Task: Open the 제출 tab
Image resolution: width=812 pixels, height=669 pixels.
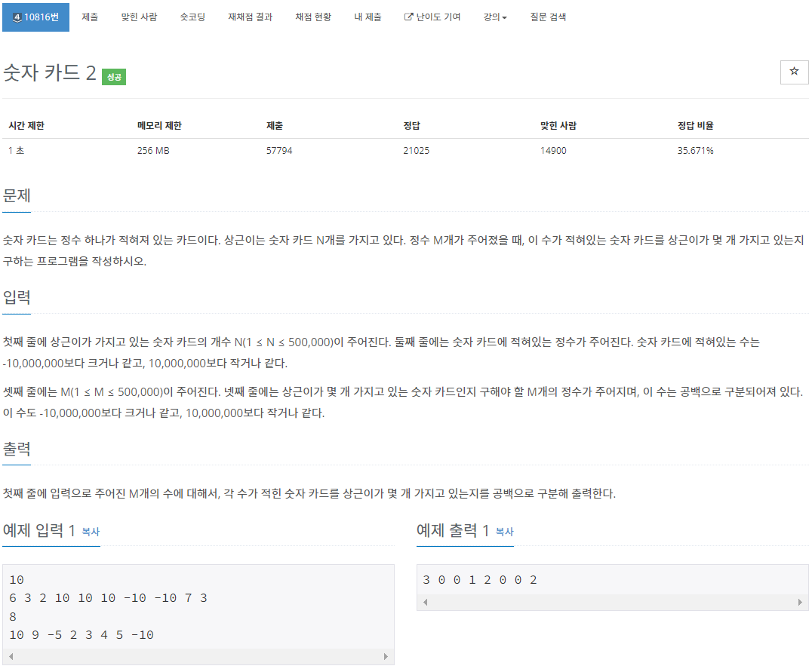Action: [x=90, y=17]
